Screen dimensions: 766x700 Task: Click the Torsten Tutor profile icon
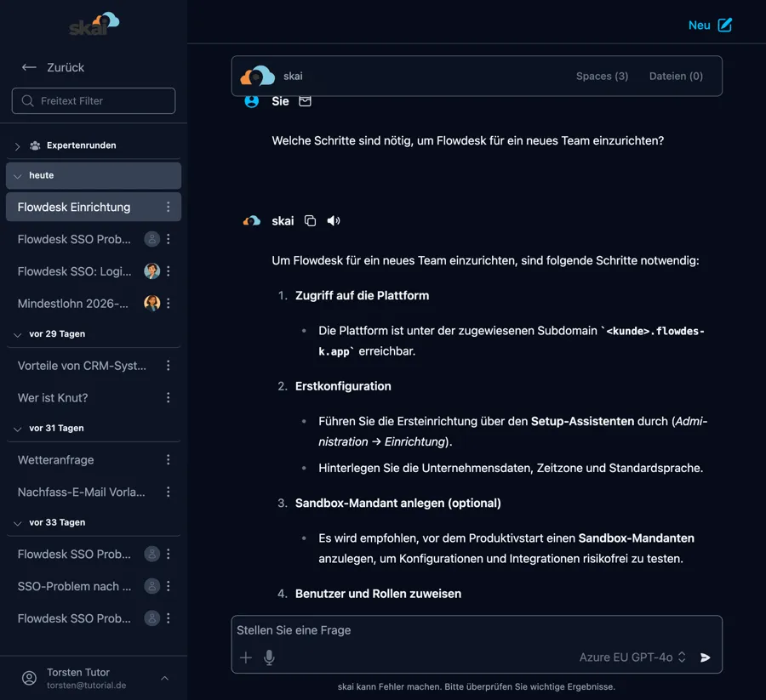coord(29,678)
